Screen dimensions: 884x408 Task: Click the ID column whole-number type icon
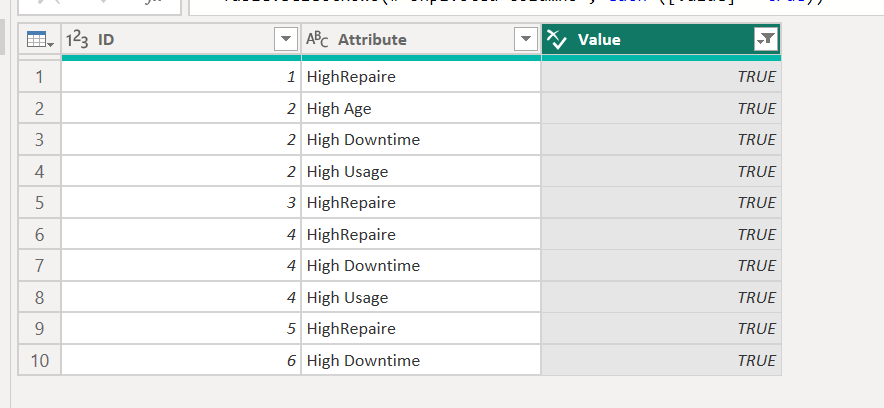77,39
